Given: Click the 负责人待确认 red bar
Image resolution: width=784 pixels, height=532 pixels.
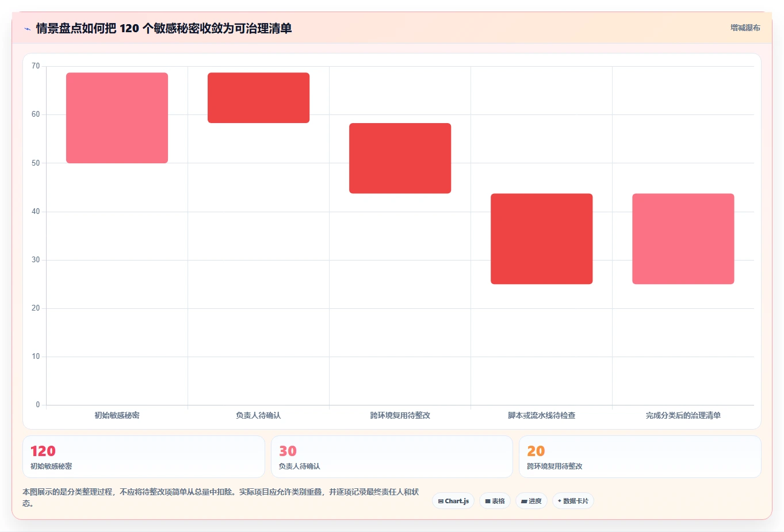Looking at the screenshot, I should (258, 98).
